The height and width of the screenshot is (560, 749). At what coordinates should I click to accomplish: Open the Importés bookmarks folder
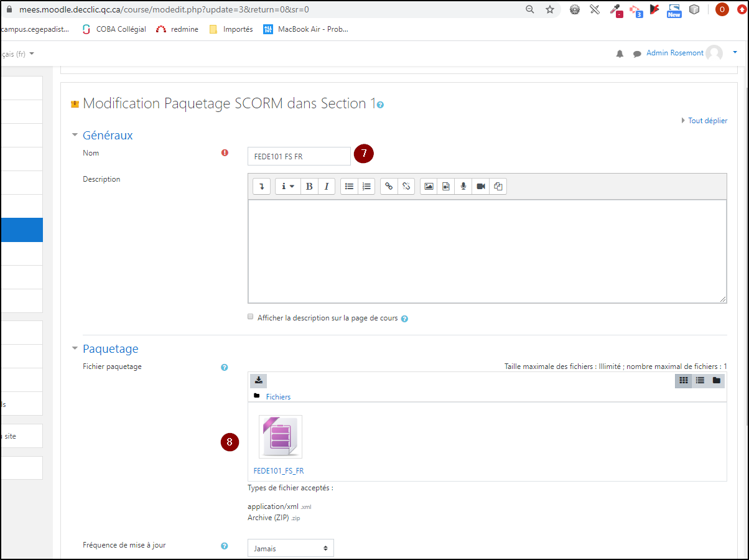coord(231,29)
